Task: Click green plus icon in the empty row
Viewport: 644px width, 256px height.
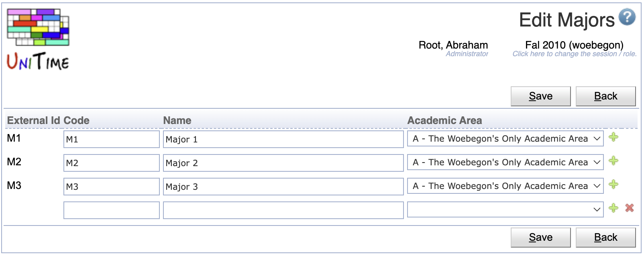Action: tap(613, 208)
